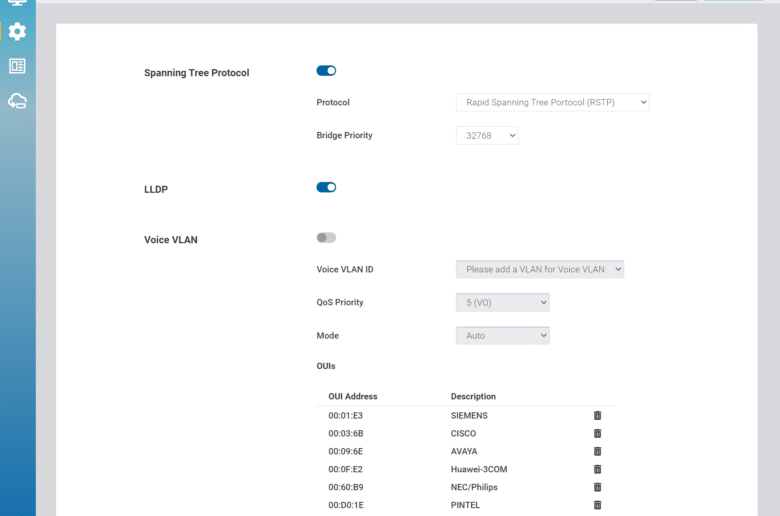
Task: Open the cloud management icon in sidebar
Action: click(17, 101)
